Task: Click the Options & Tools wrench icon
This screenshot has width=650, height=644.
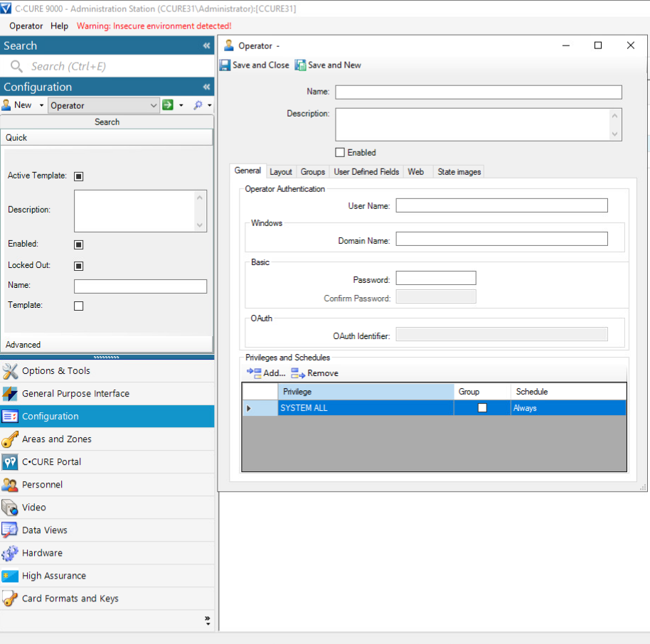Action: pyautogui.click(x=10, y=371)
